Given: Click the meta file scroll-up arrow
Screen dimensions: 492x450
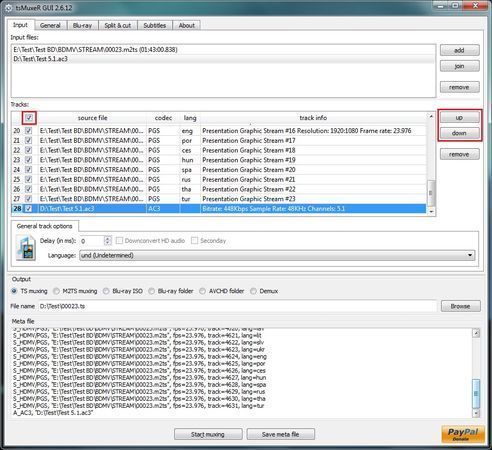Looking at the screenshot, I should coord(476,333).
